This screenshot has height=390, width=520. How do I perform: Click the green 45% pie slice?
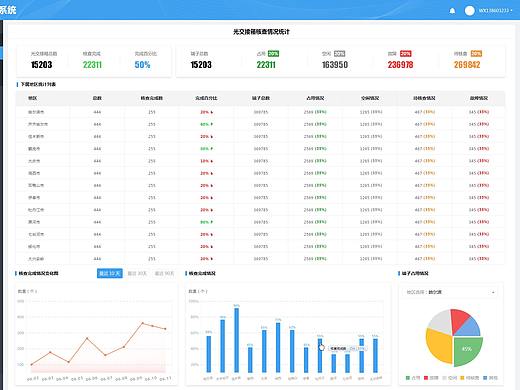(468, 350)
